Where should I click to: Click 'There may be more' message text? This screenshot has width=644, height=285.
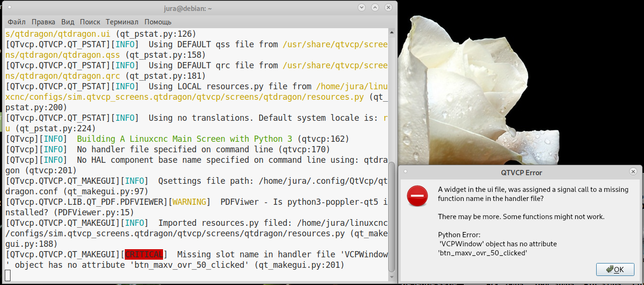point(521,217)
